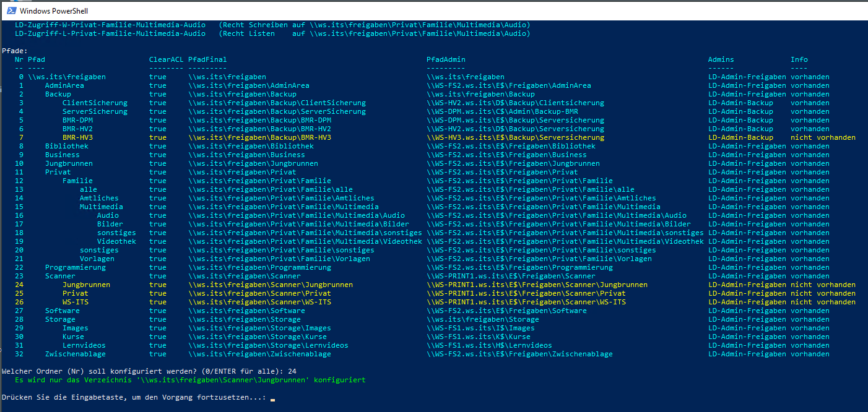Click 'LD-Admin-Backup' in the BMR-HV3 row
868x412 pixels.
(740, 137)
